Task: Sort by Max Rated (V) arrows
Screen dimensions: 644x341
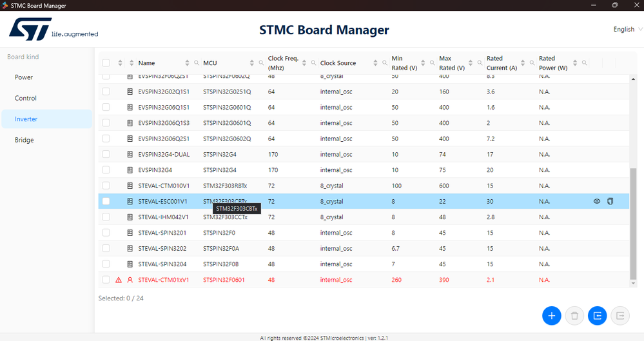Action: pyautogui.click(x=470, y=63)
